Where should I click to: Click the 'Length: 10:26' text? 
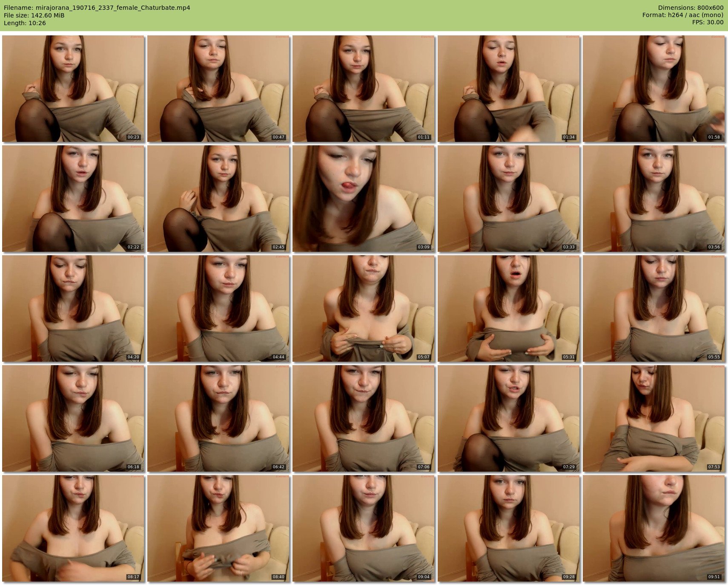[25, 23]
